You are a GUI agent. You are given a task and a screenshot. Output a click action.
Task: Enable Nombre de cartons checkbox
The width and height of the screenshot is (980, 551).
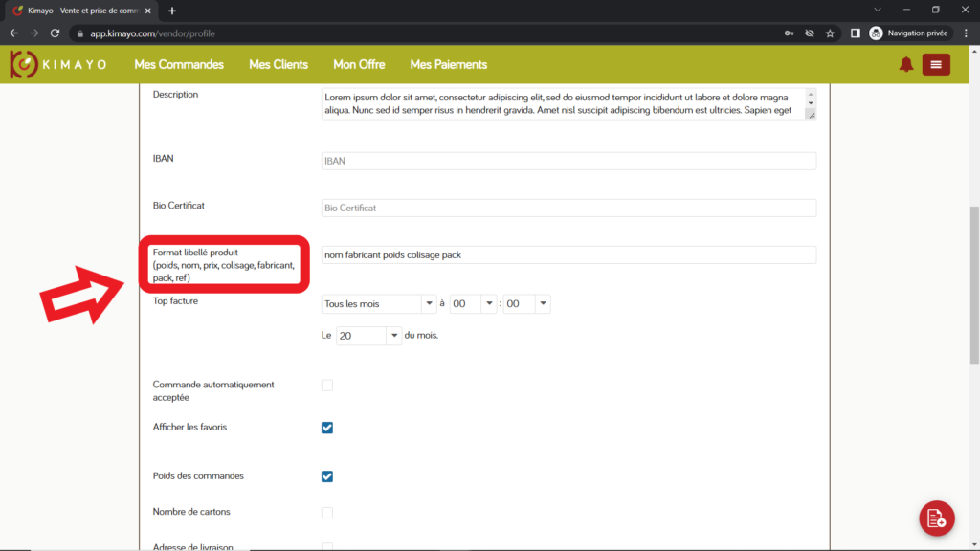coord(327,513)
